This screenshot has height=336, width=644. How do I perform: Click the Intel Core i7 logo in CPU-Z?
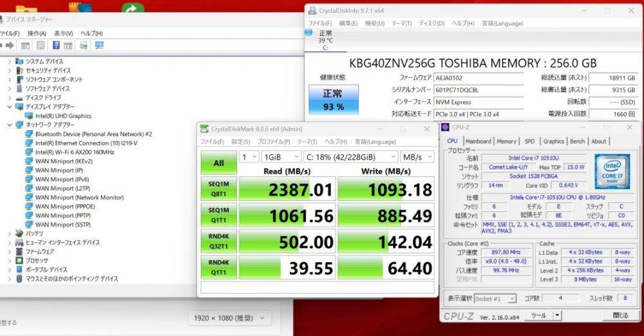[612, 171]
